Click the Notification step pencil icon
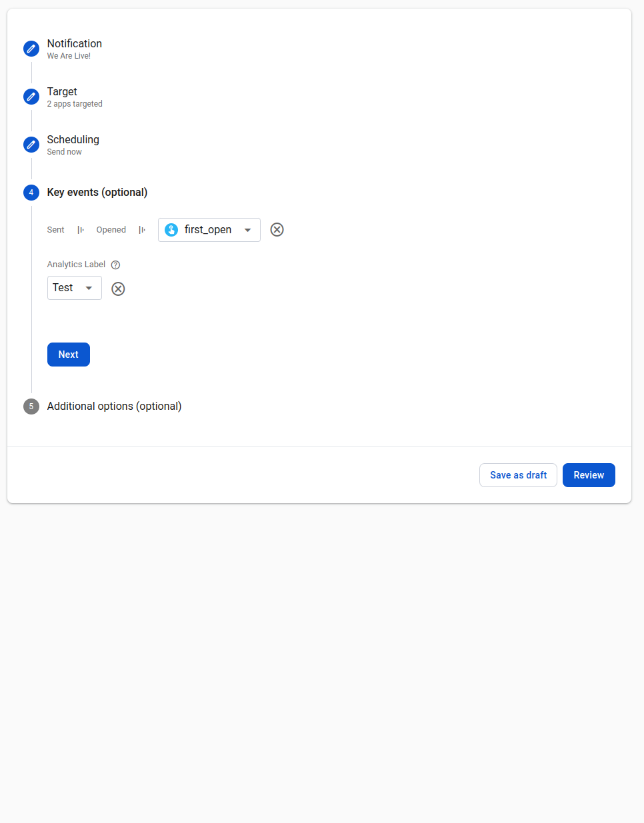Image resolution: width=644 pixels, height=823 pixels. 31,49
